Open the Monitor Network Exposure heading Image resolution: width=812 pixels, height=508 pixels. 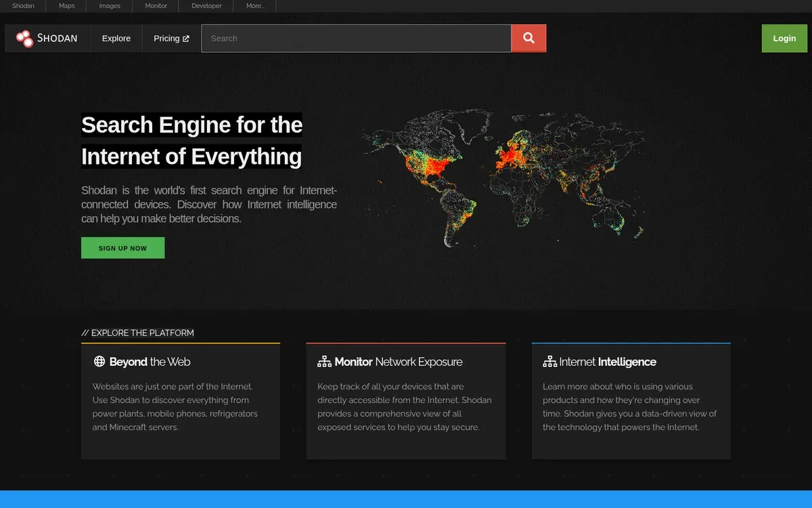tap(399, 362)
